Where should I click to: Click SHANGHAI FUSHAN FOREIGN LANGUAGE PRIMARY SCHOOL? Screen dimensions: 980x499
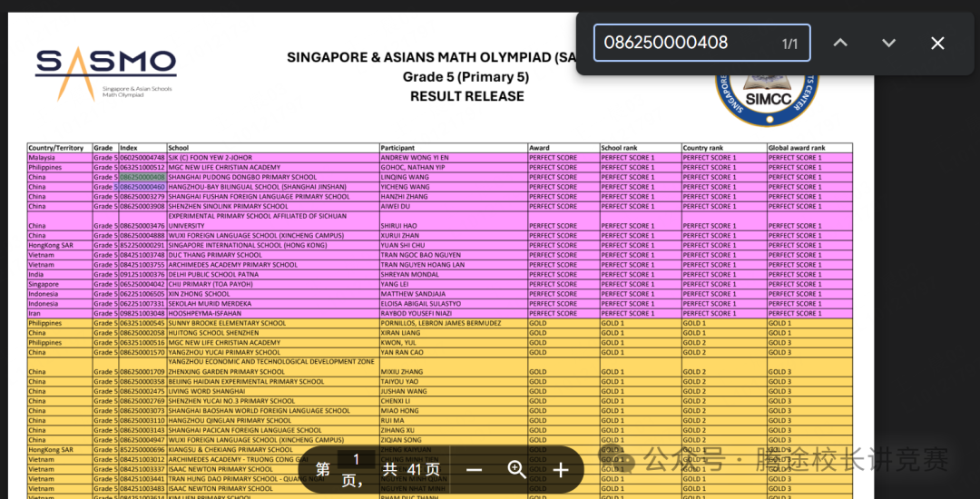259,197
